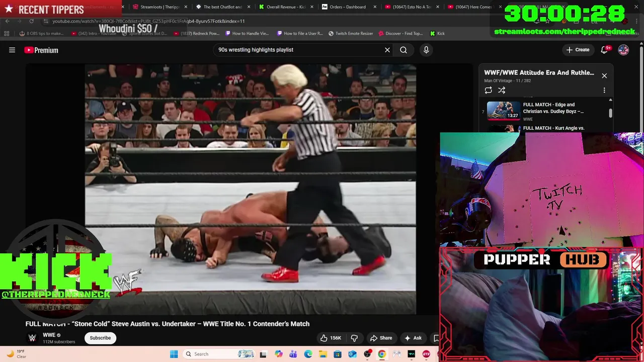Open Edge and Christian vs. Dudley Boyz title

click(553, 108)
